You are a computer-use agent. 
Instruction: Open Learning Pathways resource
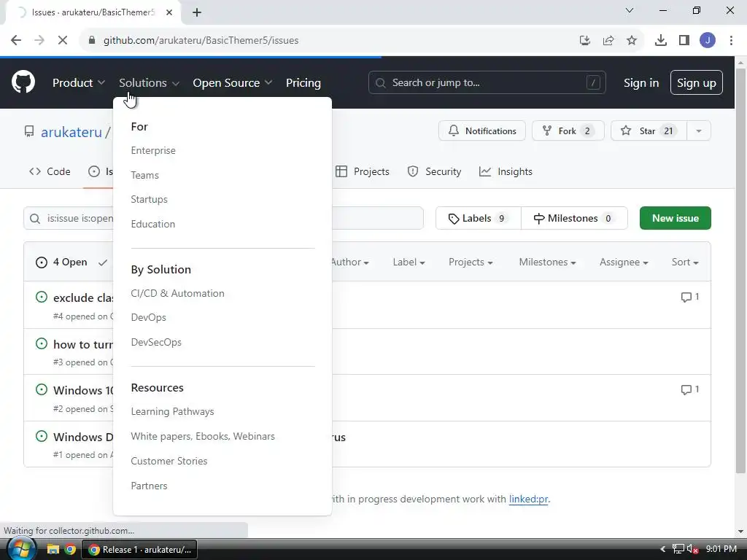172,411
